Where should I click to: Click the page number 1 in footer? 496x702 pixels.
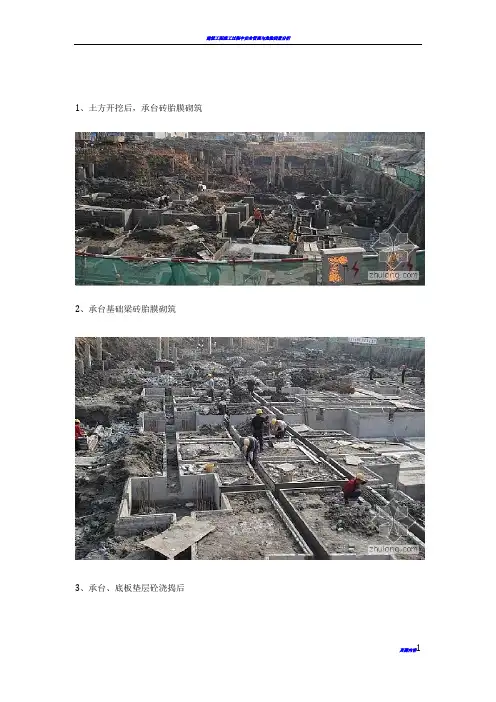(419, 648)
